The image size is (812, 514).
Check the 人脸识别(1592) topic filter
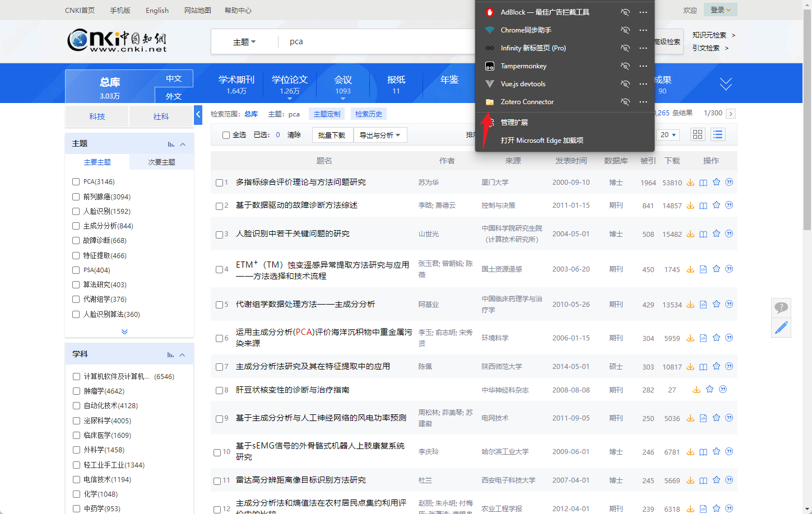[76, 211]
